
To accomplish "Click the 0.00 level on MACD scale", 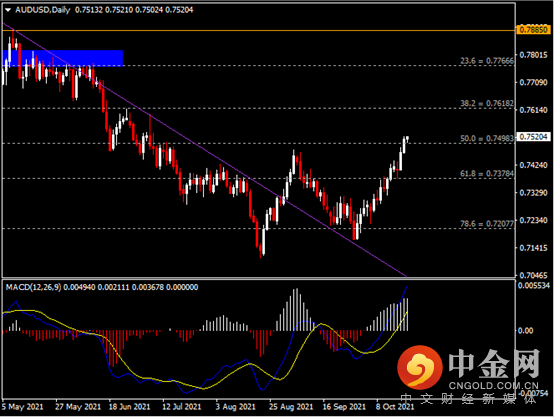I will 525,331.
